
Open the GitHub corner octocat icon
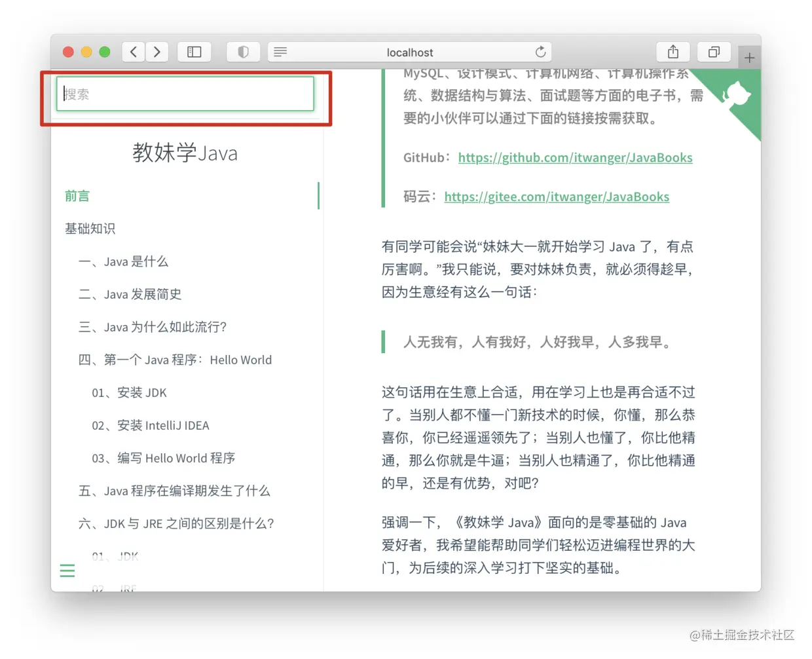pyautogui.click(x=736, y=96)
